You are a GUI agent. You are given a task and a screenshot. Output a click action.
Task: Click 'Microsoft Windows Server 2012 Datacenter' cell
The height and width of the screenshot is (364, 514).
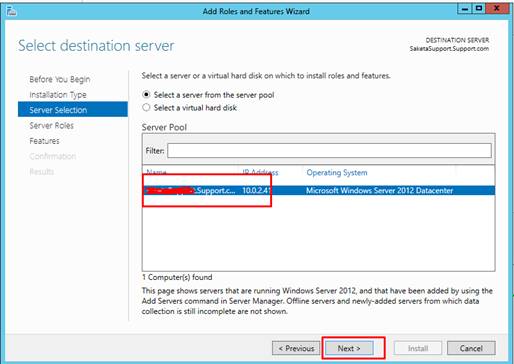pos(379,190)
